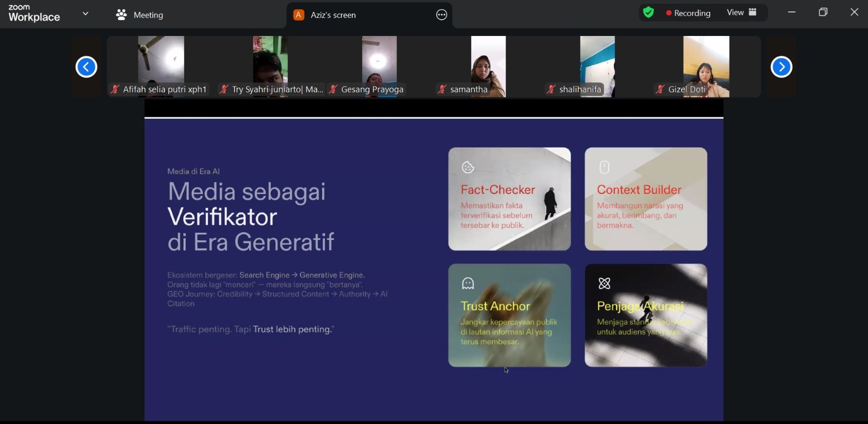Image resolution: width=868 pixels, height=424 pixels.
Task: Click the "Media di Era AI" label
Action: tap(194, 171)
